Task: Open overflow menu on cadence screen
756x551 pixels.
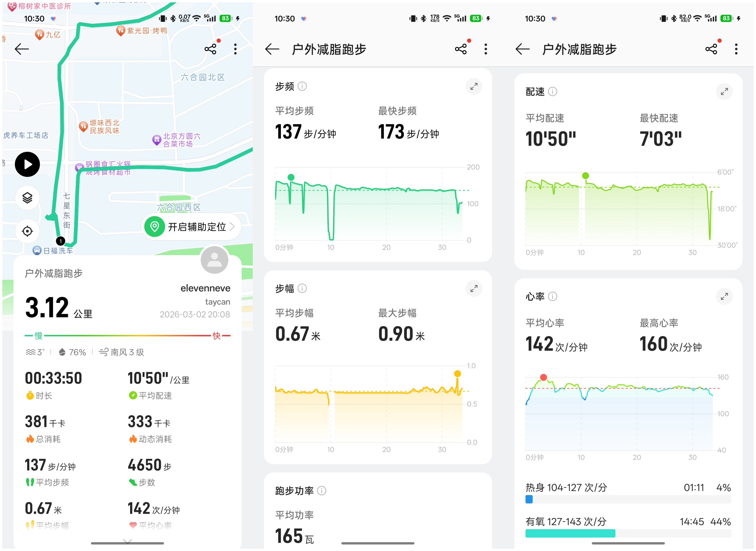Action: 485,49
